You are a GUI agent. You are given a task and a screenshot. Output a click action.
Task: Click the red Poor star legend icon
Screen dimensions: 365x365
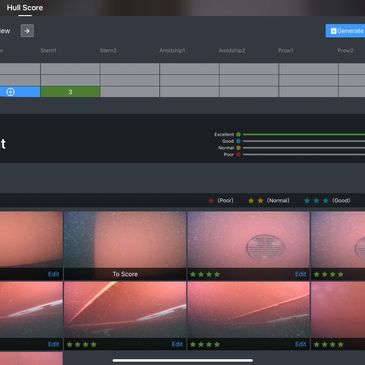pos(211,201)
